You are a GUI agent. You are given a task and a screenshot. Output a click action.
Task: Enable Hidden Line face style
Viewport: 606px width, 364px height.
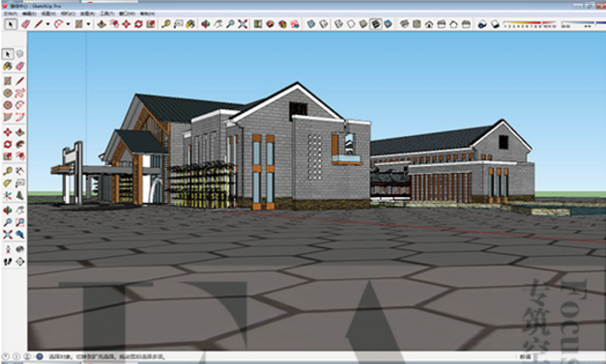(x=351, y=24)
